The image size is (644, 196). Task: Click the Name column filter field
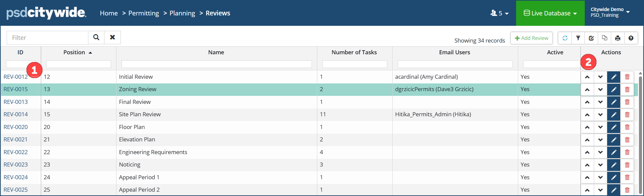[216, 64]
